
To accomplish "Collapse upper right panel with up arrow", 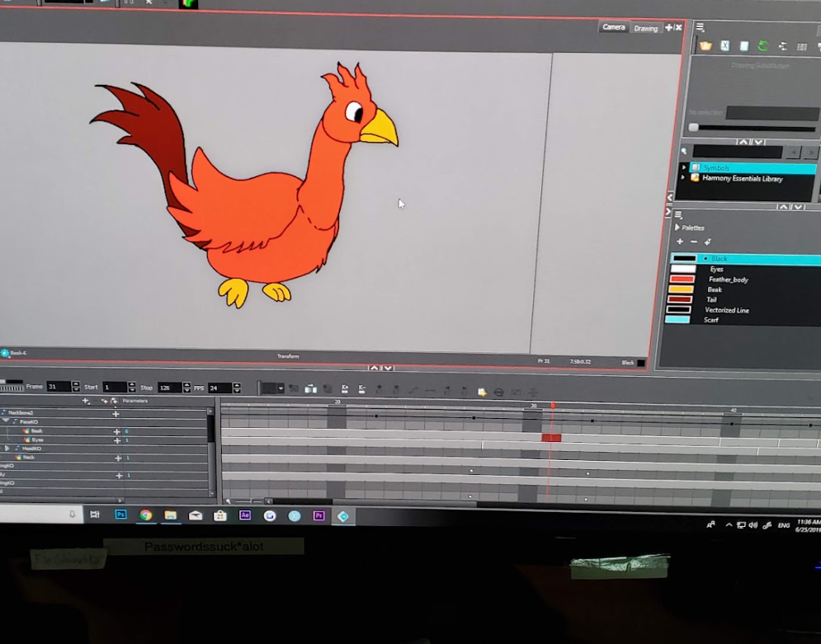I will pyautogui.click(x=743, y=142).
